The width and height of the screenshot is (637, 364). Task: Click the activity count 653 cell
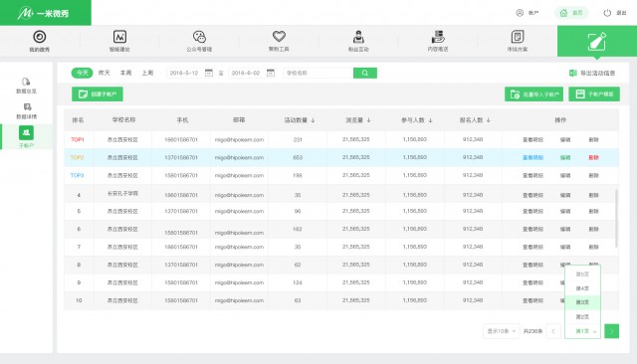(x=298, y=157)
